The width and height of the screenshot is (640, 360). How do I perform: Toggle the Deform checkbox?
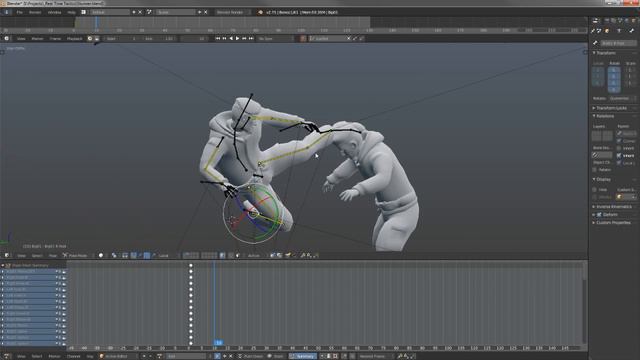coord(599,215)
